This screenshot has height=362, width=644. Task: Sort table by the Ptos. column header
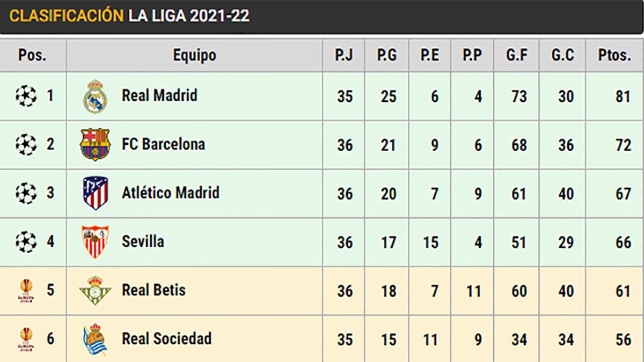click(614, 55)
